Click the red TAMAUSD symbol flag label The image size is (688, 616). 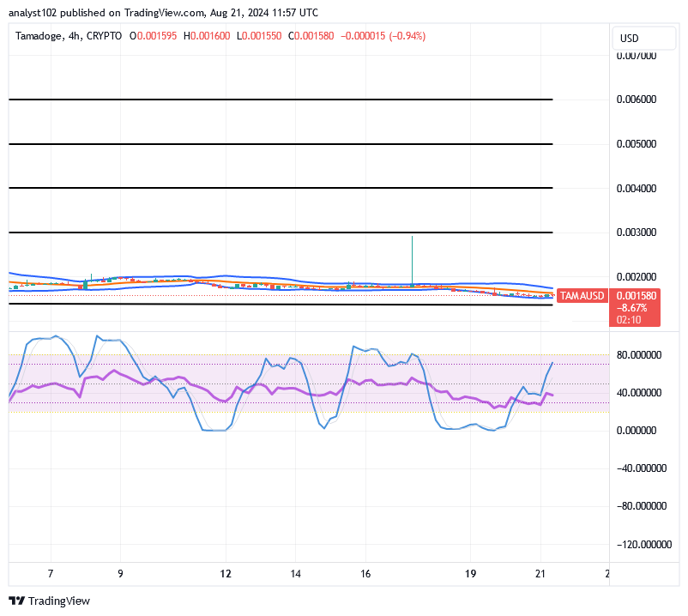coord(582,295)
